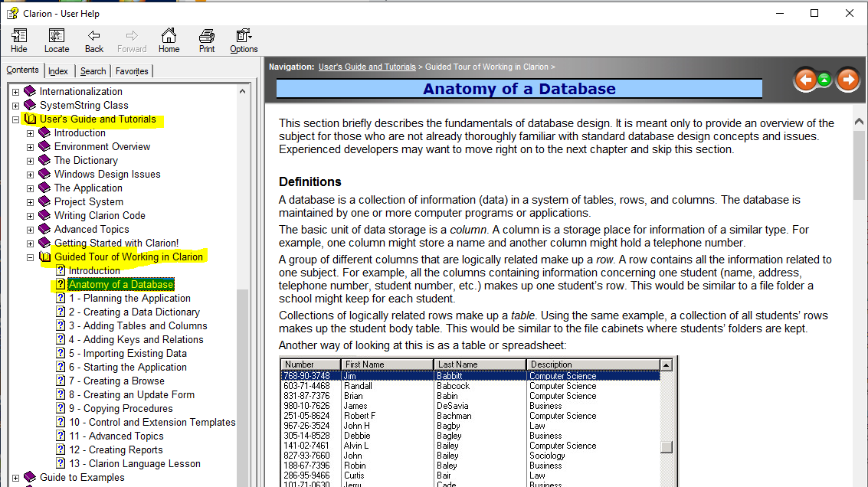Open 8 - Creating an Update Form topic

click(x=132, y=394)
